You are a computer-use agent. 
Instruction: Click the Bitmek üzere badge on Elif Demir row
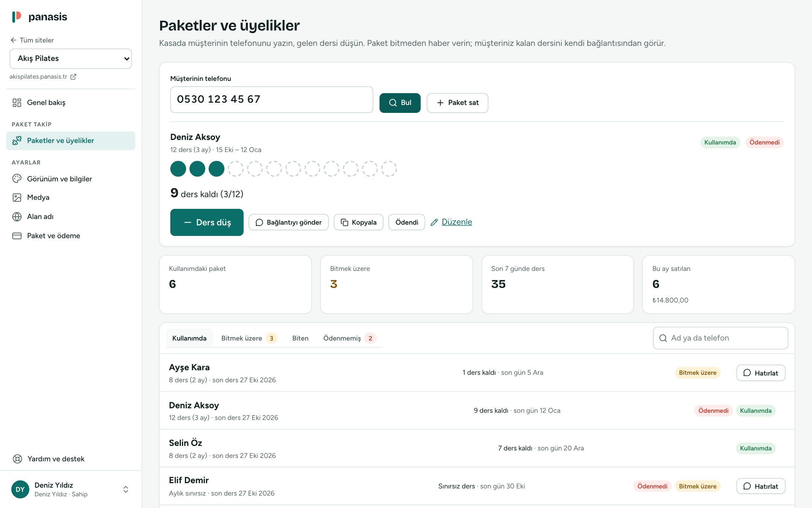[x=697, y=486]
